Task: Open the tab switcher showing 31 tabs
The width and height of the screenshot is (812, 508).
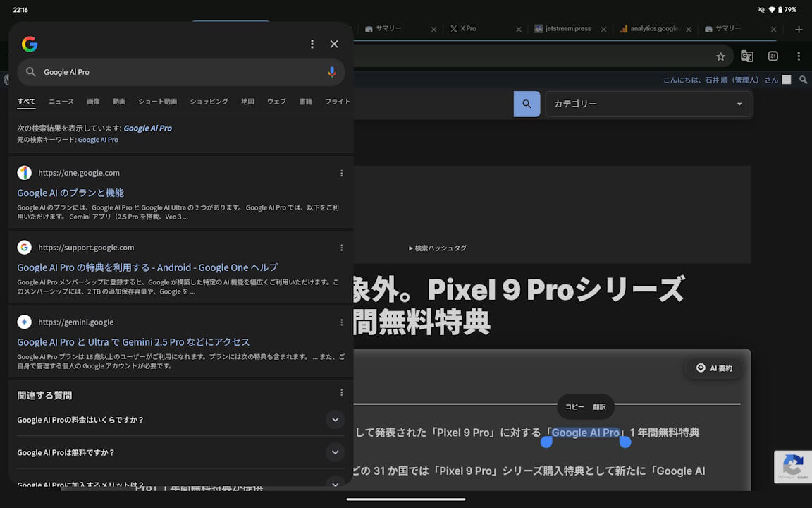Action: pyautogui.click(x=773, y=56)
